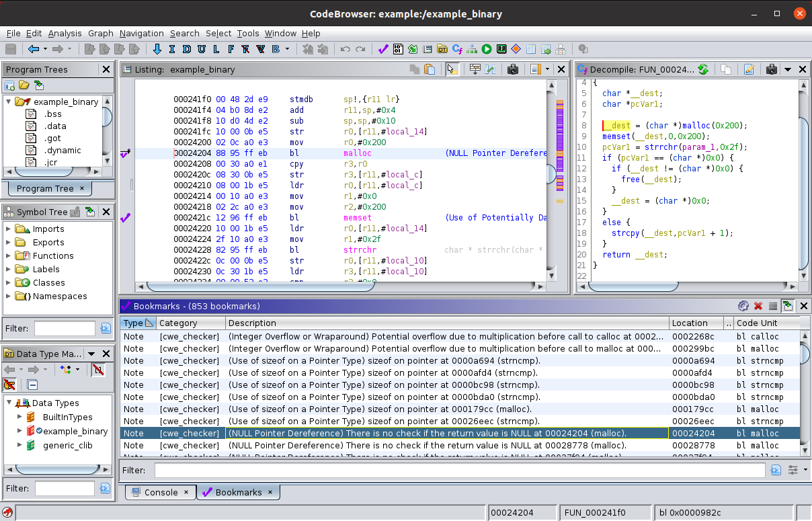Expand the Functions folder in Symbol Tree
This screenshot has width=812, height=521.
pos(9,255)
